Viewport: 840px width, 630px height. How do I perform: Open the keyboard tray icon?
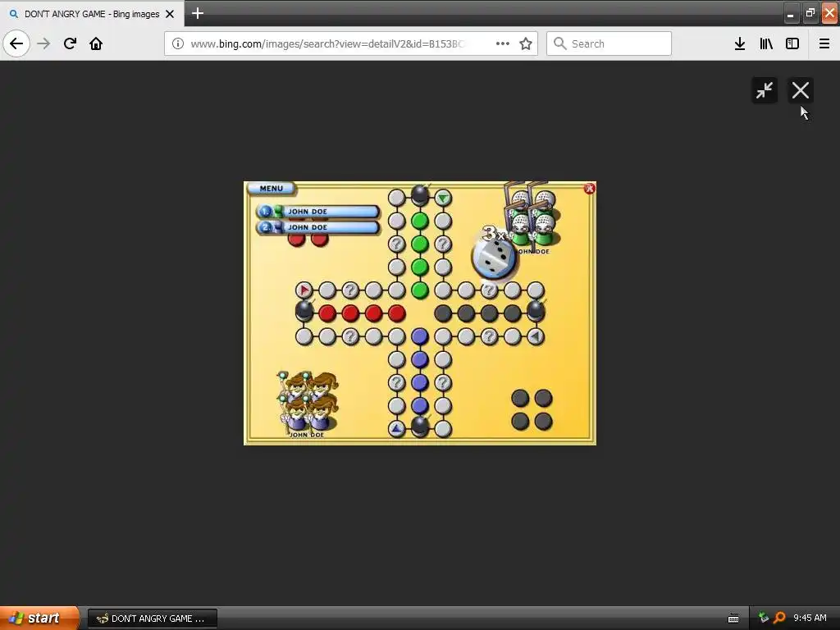733,619
